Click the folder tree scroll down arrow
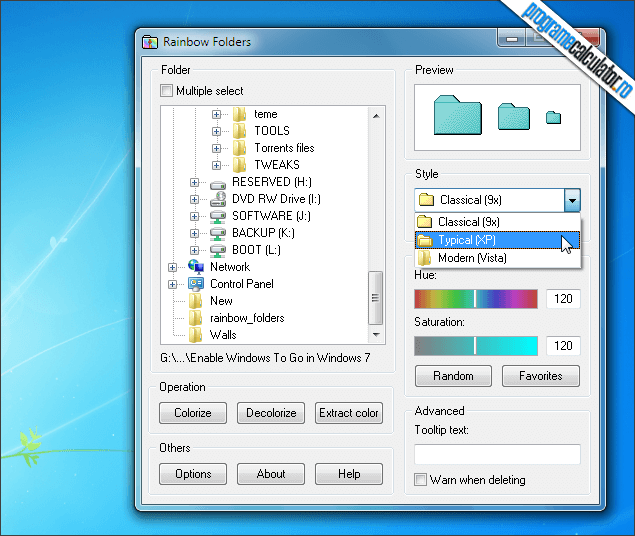Screen dimensions: 635x536 coord(376,334)
